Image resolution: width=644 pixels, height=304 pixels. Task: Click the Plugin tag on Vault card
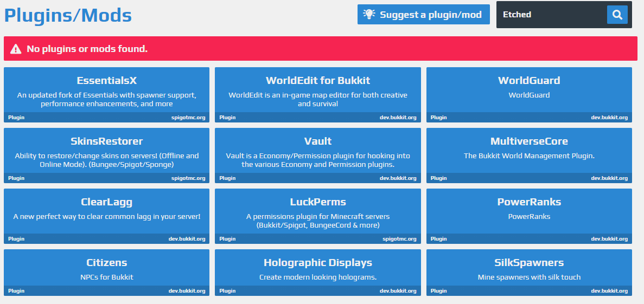(227, 178)
